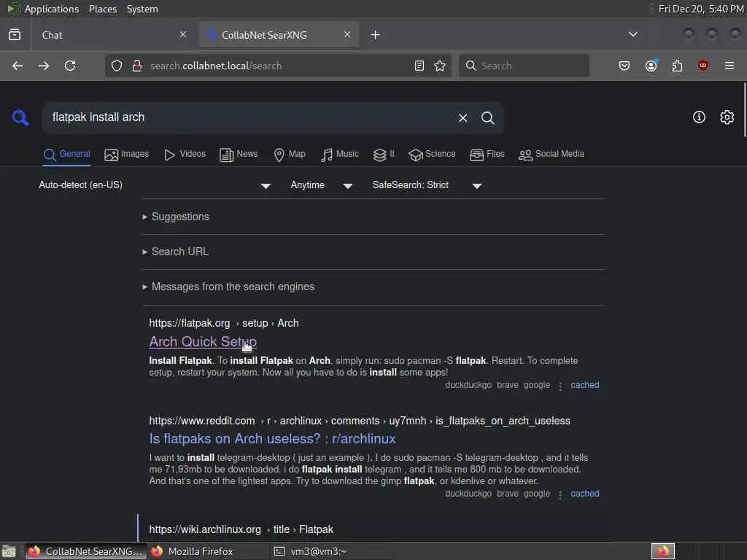Show desktop with the taskbar icon
This screenshot has height=560, width=747.
[x=9, y=552]
